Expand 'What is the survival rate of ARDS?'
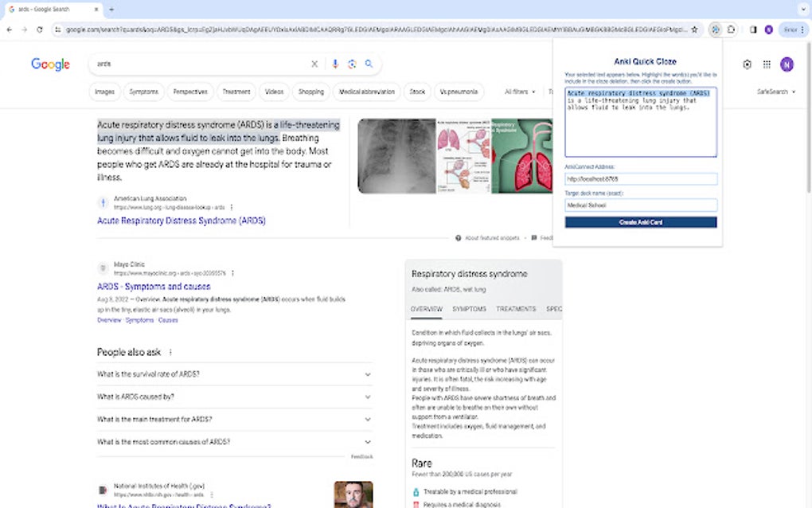 pyautogui.click(x=234, y=374)
